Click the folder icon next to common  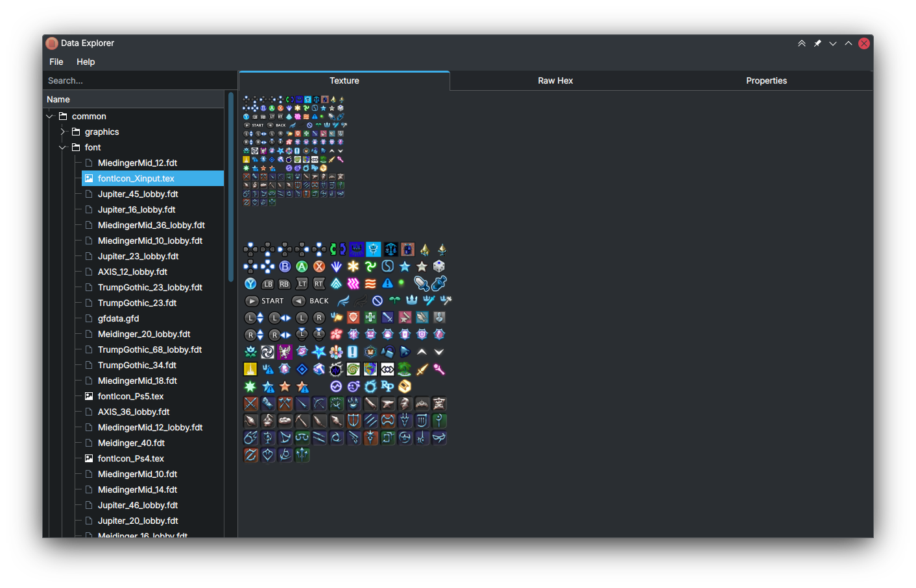(63, 116)
